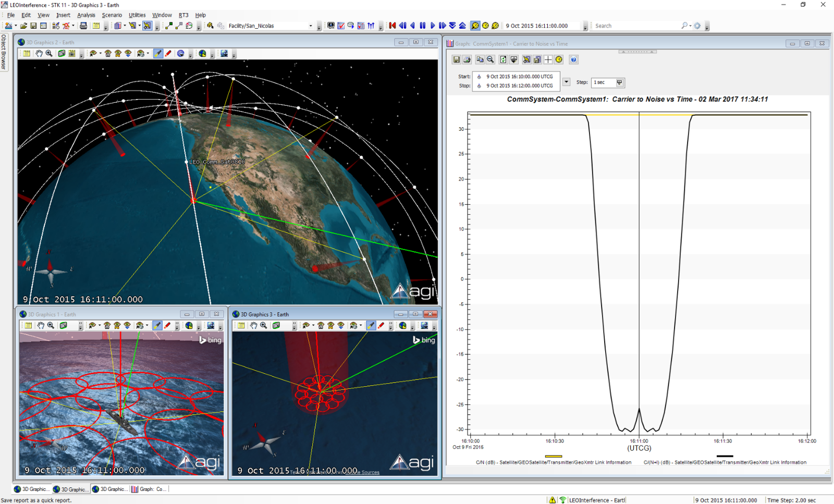Click the Search box
This screenshot has height=504, width=834.
point(636,26)
